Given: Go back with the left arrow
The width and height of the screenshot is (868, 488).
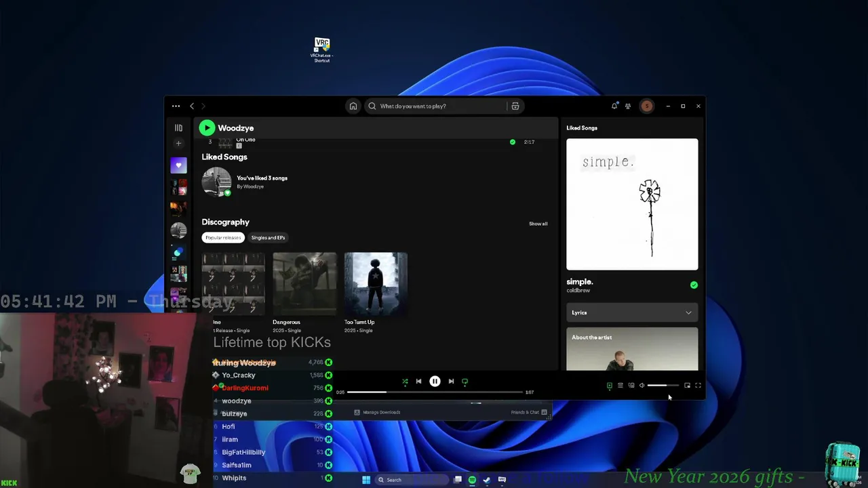Looking at the screenshot, I should click(x=192, y=106).
